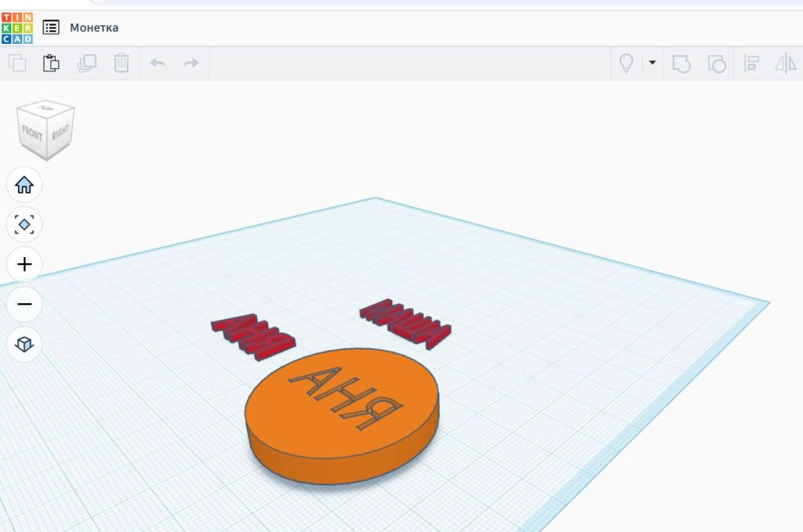Open the Align tool icon
Viewport: 803px width, 532px height.
click(x=751, y=63)
